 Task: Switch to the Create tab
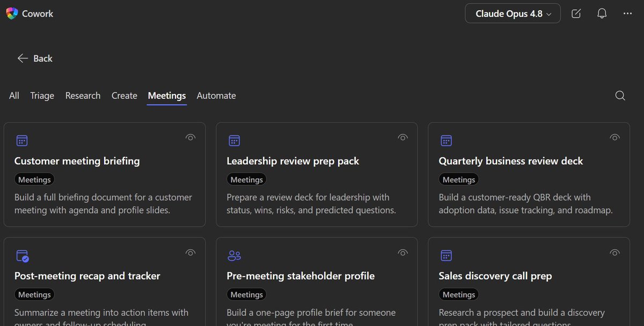(125, 96)
